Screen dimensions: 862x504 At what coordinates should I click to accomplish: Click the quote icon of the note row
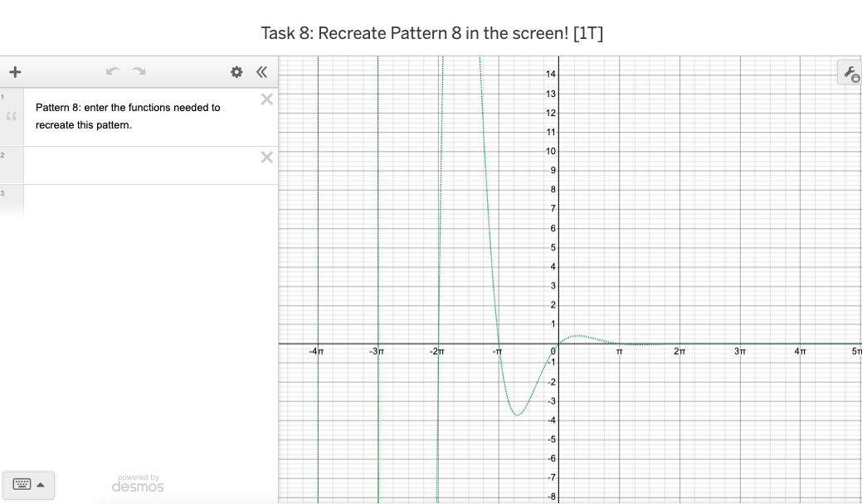tap(12, 116)
